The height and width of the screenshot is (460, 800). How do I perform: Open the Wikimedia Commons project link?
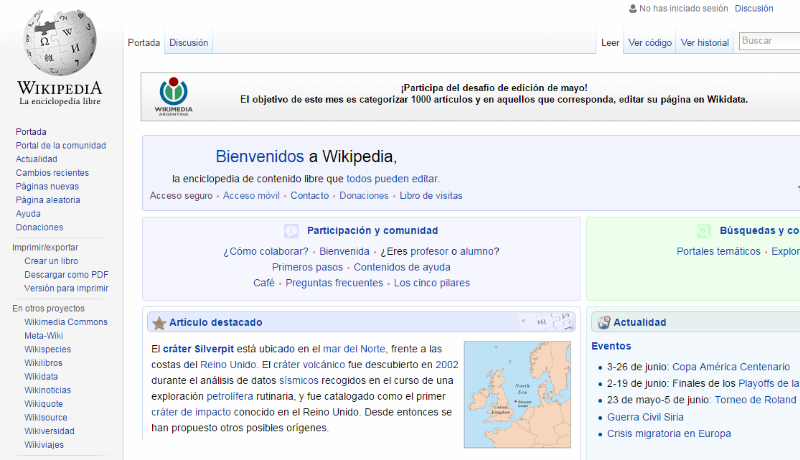tap(66, 322)
